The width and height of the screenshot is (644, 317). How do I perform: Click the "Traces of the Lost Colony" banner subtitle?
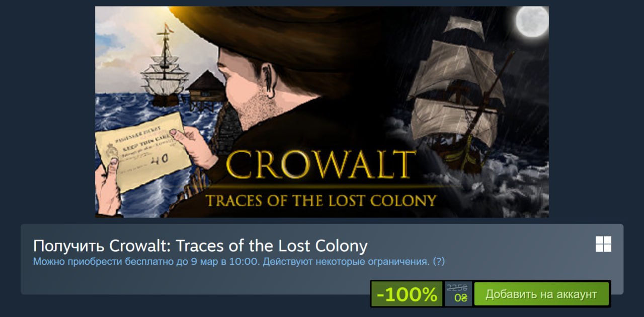[321, 200]
